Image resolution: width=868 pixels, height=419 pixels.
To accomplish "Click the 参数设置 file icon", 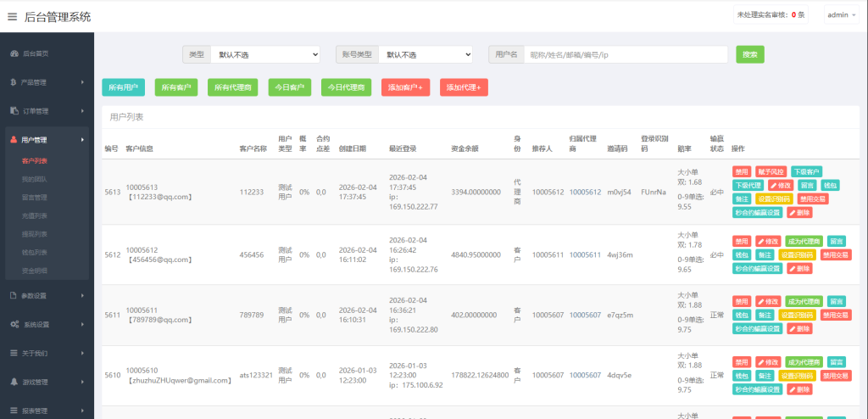I will tap(14, 295).
